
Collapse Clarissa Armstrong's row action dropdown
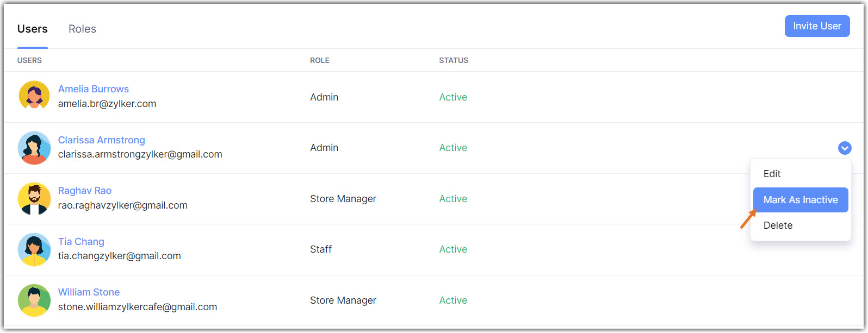pos(844,148)
